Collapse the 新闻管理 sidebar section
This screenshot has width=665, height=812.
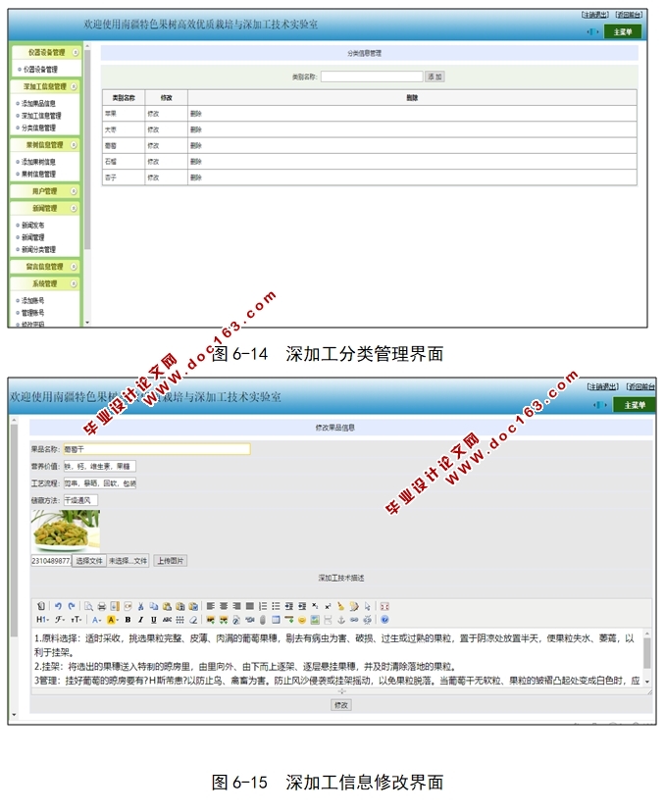click(75, 208)
